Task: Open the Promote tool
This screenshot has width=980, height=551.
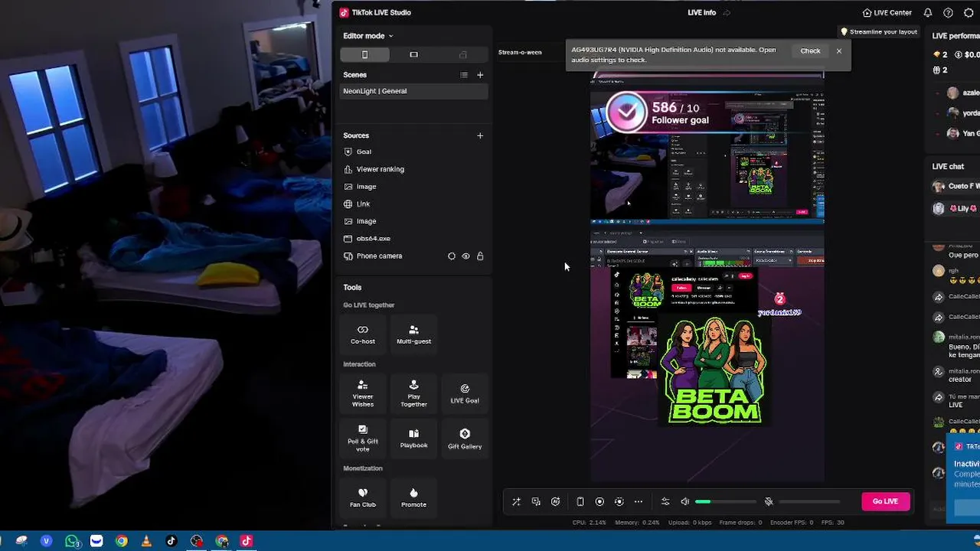Action: tap(413, 497)
